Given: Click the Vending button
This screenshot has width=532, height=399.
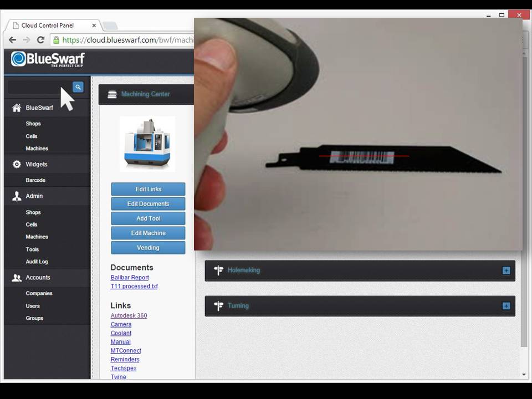Looking at the screenshot, I should [149, 248].
